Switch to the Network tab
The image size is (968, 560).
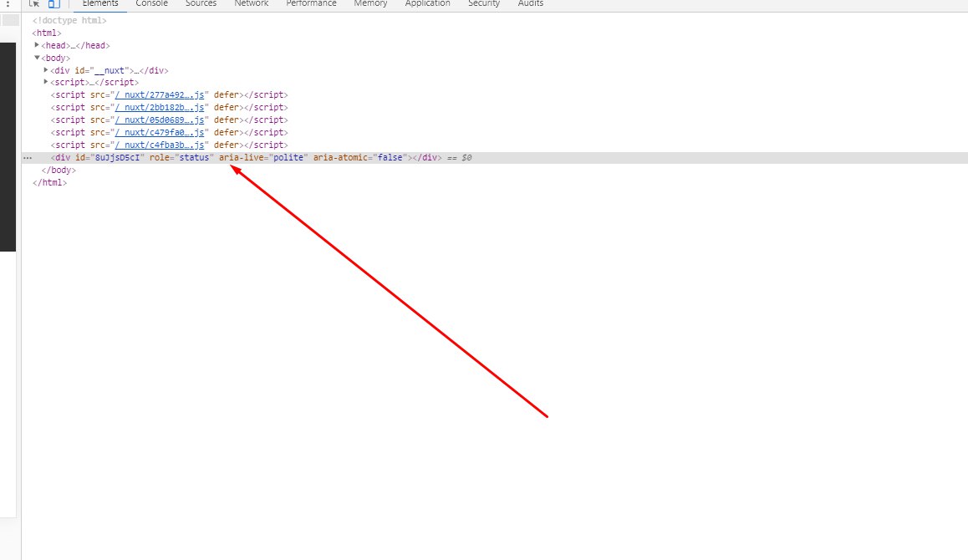[x=252, y=3]
